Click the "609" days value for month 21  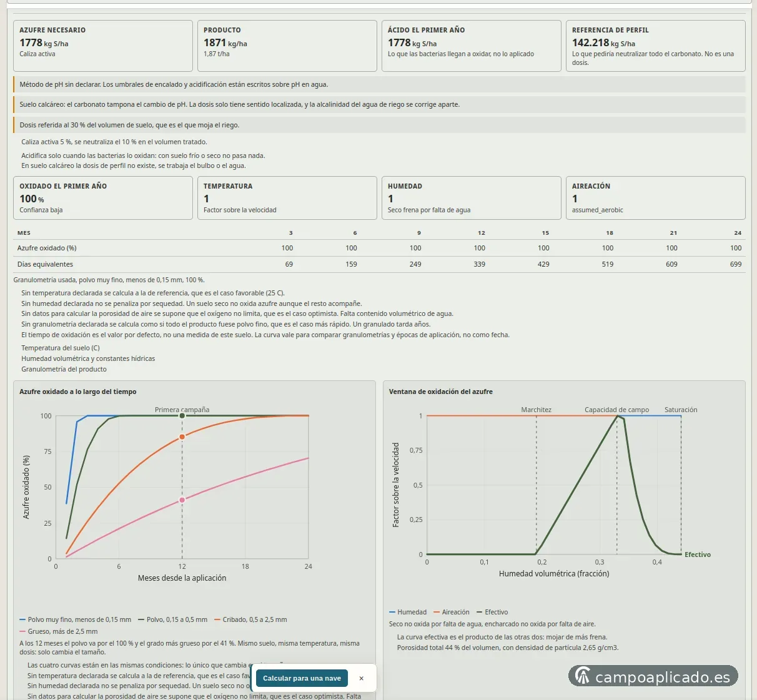click(x=671, y=264)
